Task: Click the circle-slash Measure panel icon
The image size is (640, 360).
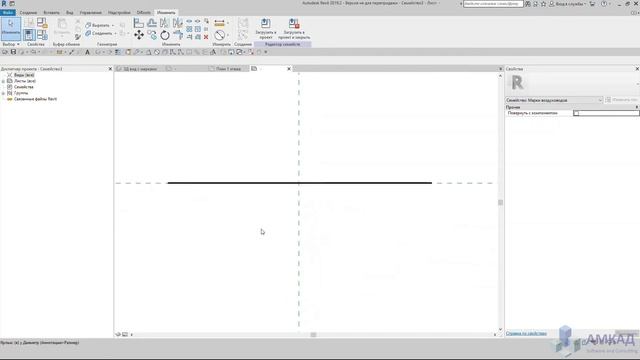Action: point(220,35)
